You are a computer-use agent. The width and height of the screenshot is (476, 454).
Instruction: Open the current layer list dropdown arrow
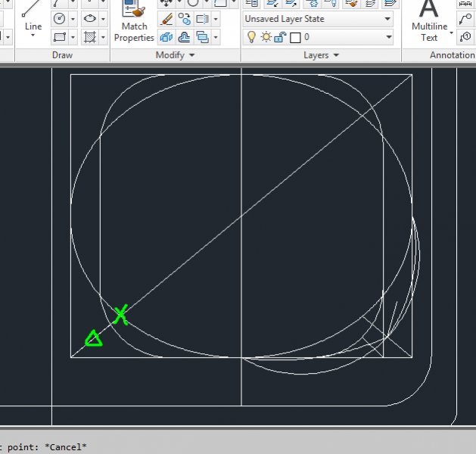389,37
